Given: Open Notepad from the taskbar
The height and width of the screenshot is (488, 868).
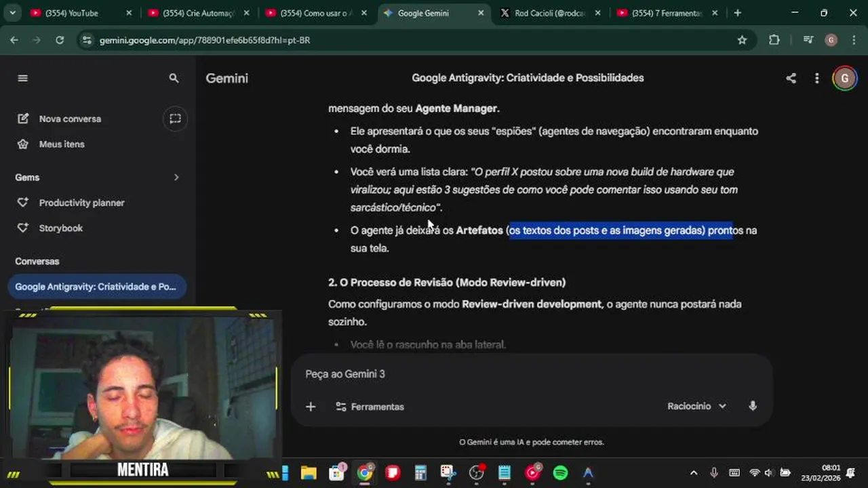Looking at the screenshot, I should 505,473.
